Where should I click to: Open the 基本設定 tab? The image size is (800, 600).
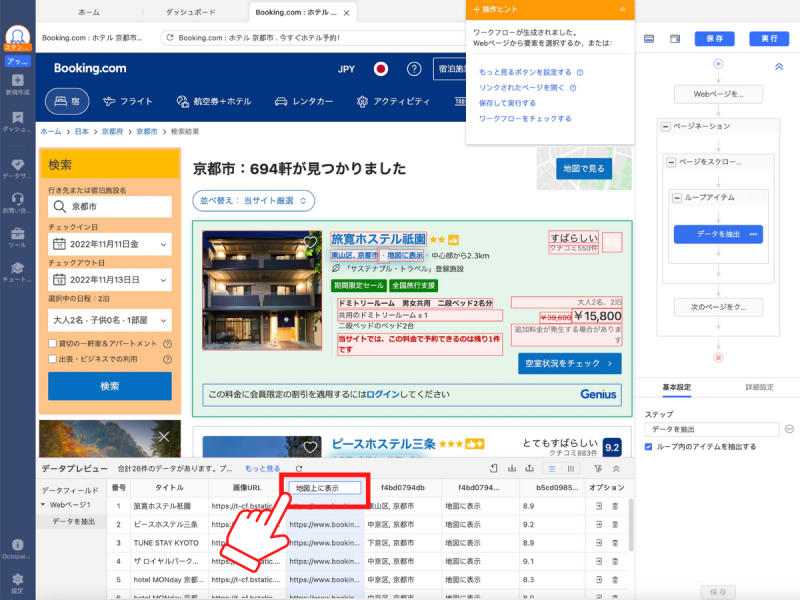tap(677, 387)
